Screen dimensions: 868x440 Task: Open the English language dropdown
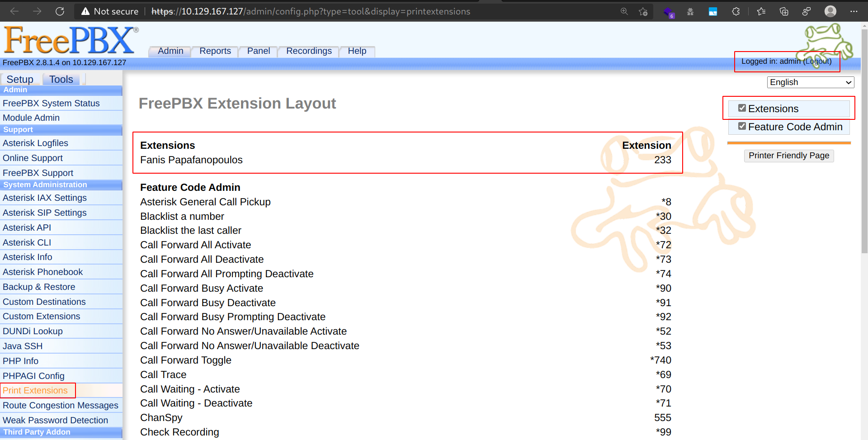tap(810, 82)
